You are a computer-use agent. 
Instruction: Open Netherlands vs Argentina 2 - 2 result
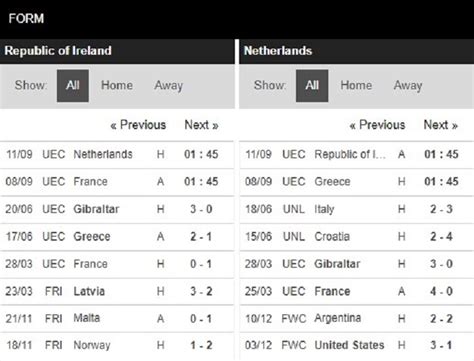tap(356, 319)
